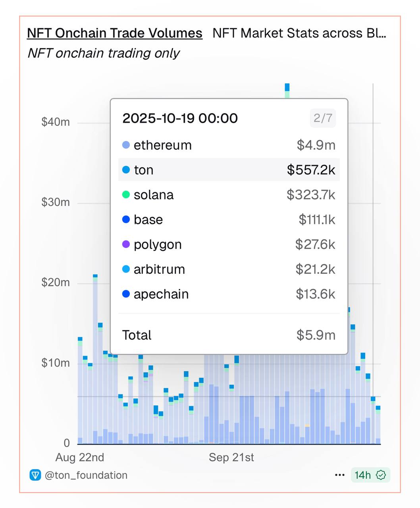Click the ethereum color dot
The image size is (420, 508).
[126, 145]
